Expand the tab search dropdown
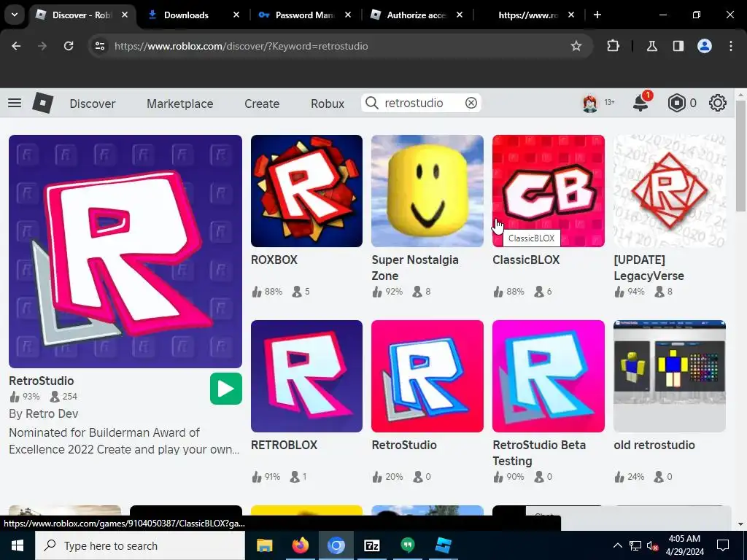Image resolution: width=747 pixels, height=560 pixels. [15, 15]
